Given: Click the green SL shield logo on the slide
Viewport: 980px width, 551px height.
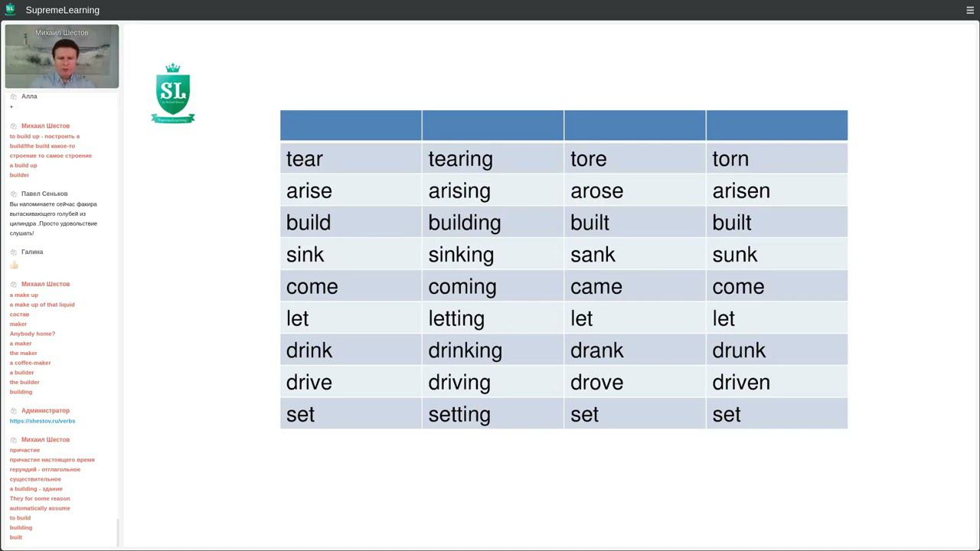Looking at the screenshot, I should 173,93.
